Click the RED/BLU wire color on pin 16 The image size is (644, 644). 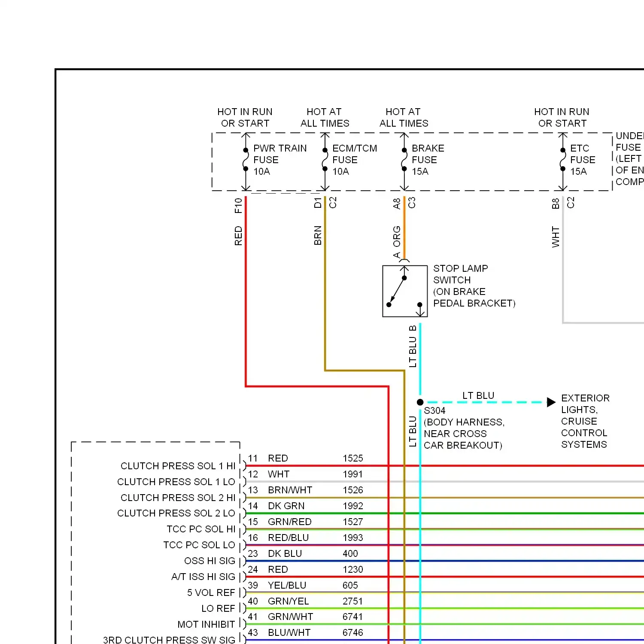click(x=288, y=538)
